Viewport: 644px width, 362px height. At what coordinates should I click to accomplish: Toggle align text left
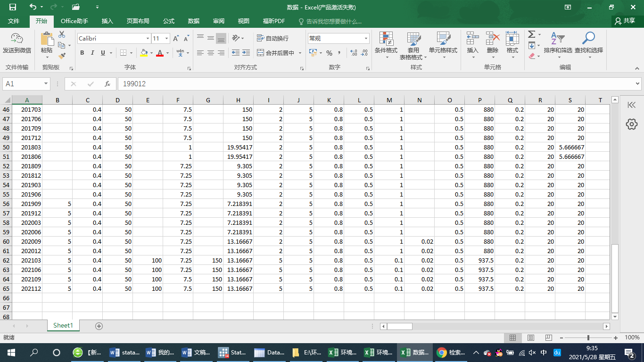click(200, 53)
